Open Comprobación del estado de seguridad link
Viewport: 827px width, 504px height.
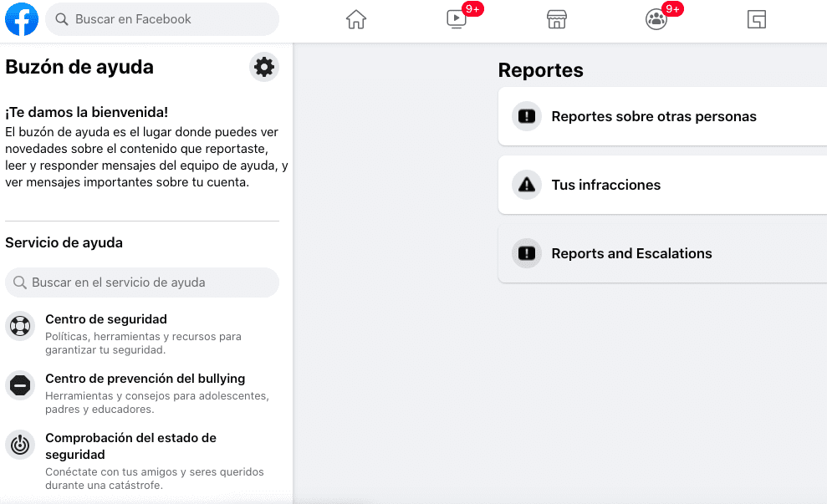130,446
